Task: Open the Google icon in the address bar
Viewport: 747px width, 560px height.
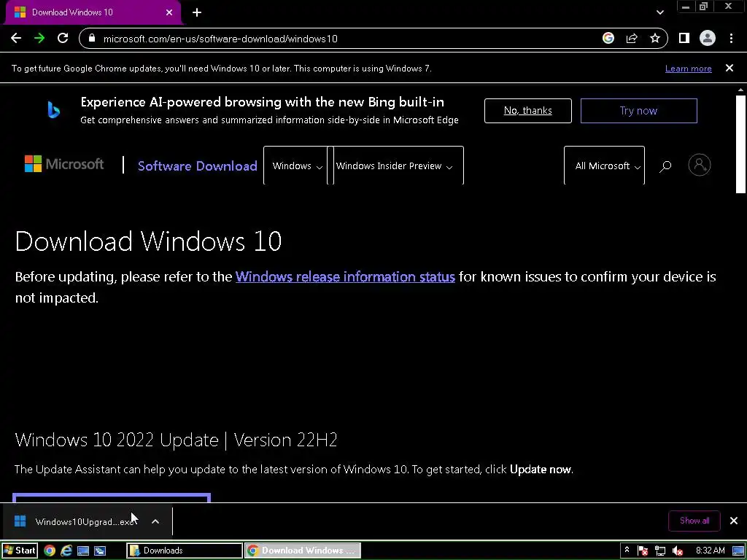Action: tap(608, 39)
